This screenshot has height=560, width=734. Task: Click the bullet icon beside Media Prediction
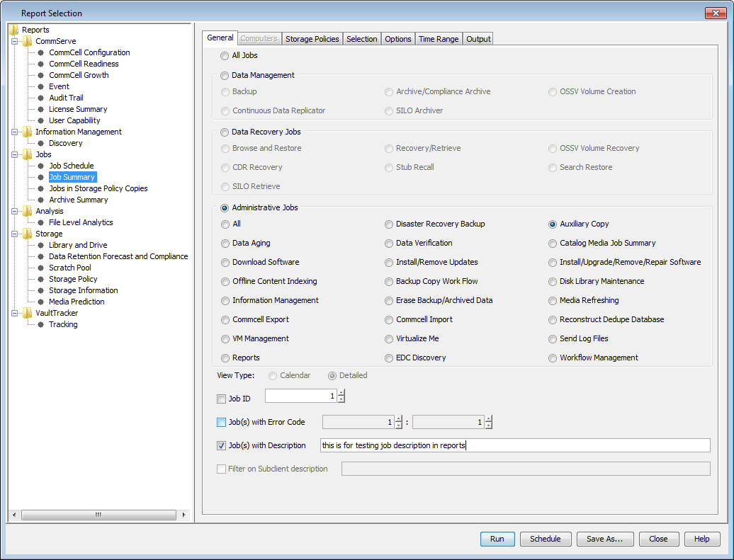[40, 302]
